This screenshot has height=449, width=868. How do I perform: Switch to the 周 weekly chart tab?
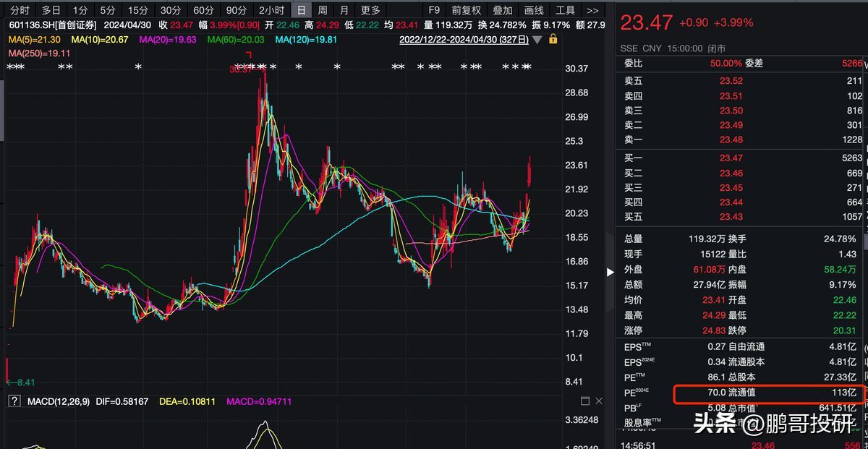pos(321,10)
